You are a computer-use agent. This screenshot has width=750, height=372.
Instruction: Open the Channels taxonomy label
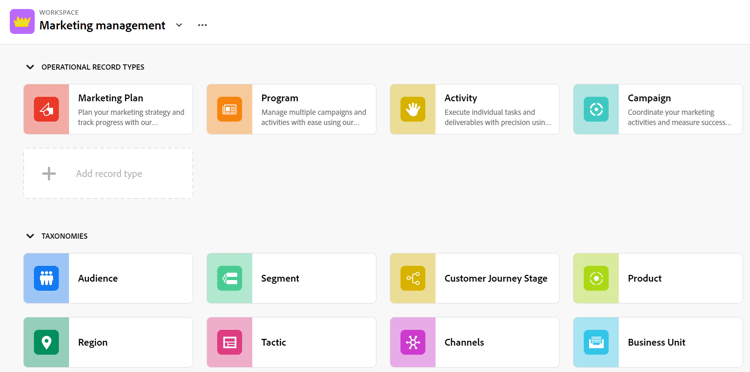(464, 342)
